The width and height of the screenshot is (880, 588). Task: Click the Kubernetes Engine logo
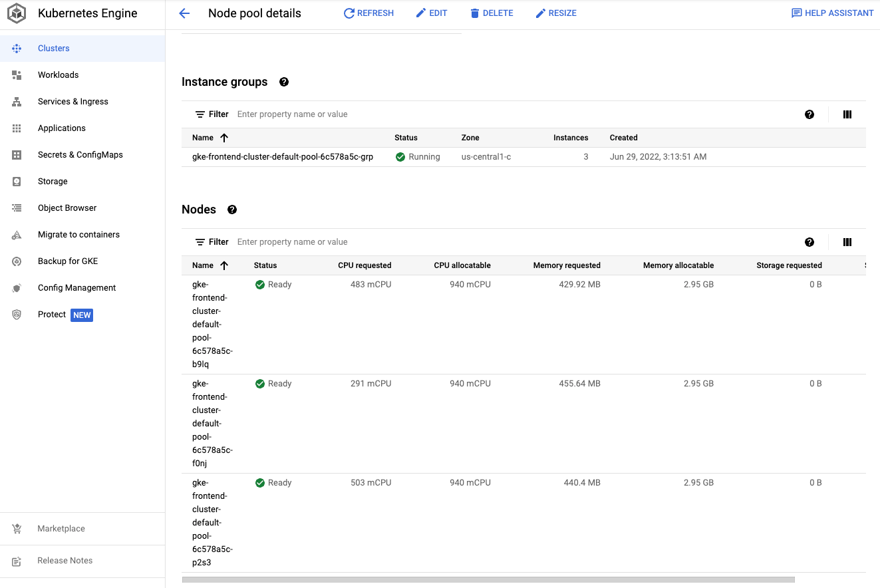tap(17, 13)
